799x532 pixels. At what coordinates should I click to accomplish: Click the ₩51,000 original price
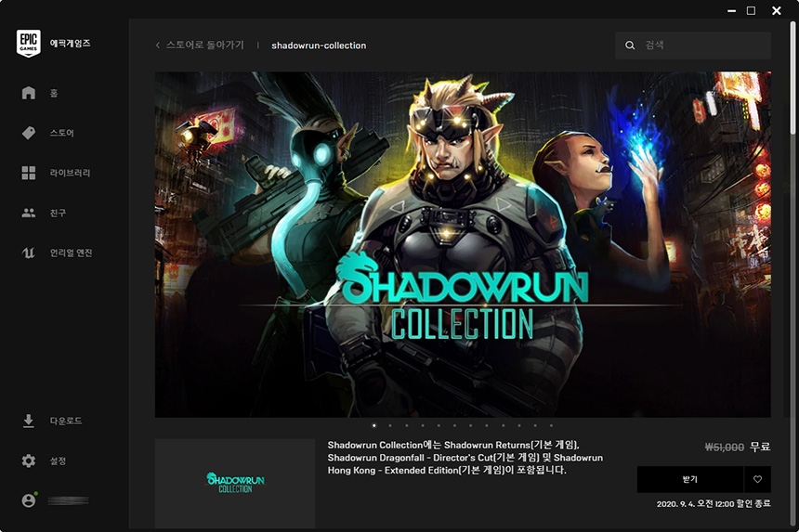[724, 447]
